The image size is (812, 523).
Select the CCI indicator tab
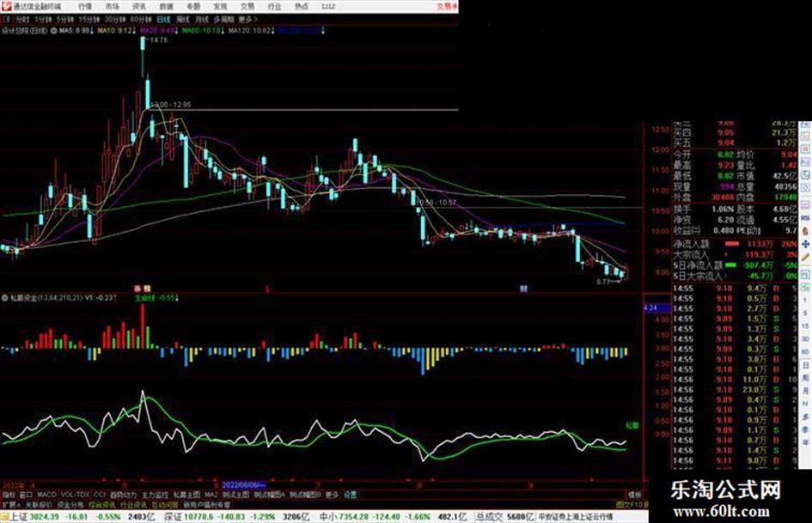pos(100,495)
